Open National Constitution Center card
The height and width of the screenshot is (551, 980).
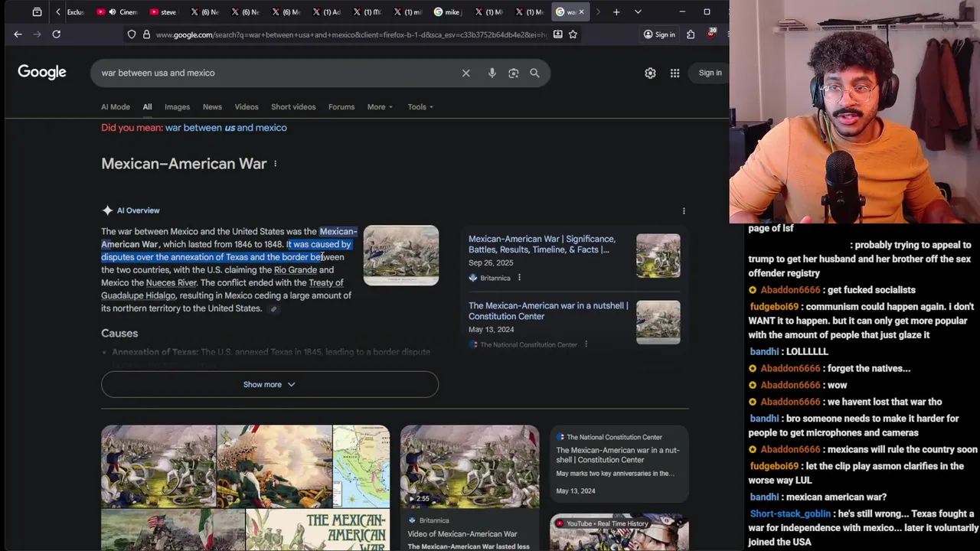pos(619,463)
